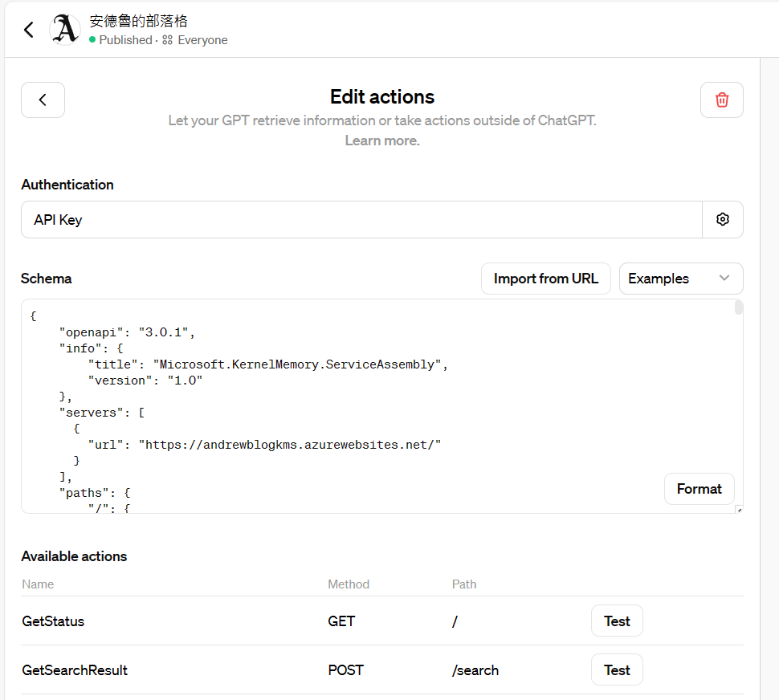
Task: Open the Learn more link
Action: coord(382,140)
